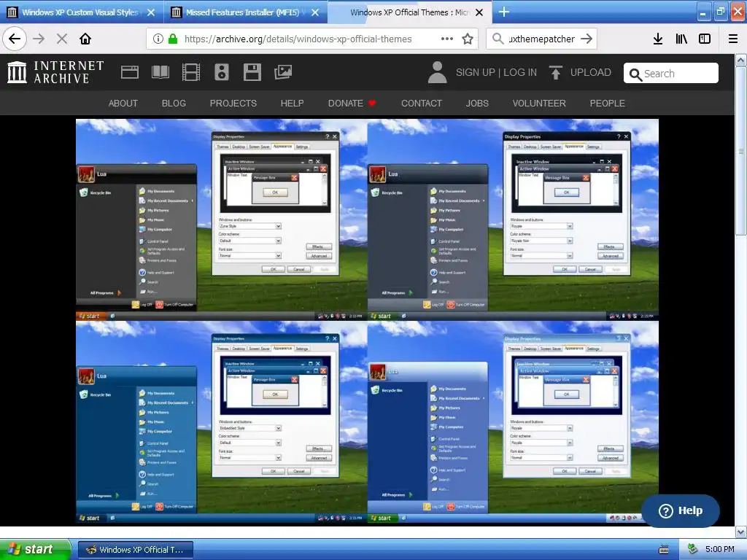The image size is (747, 560).
Task: Click the green padlock security icon
Action: pyautogui.click(x=173, y=39)
